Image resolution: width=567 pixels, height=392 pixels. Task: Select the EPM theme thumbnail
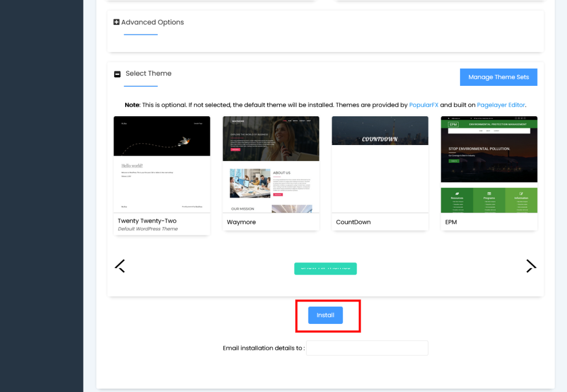coord(489,164)
